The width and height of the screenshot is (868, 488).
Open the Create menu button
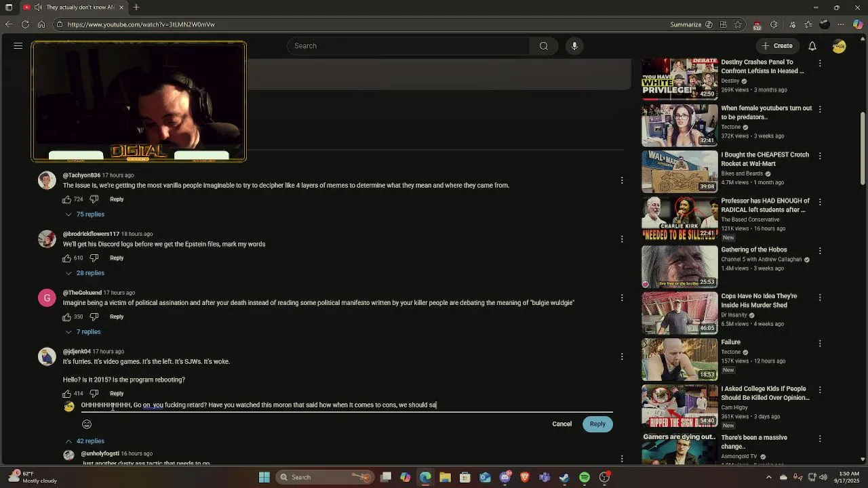[776, 46]
